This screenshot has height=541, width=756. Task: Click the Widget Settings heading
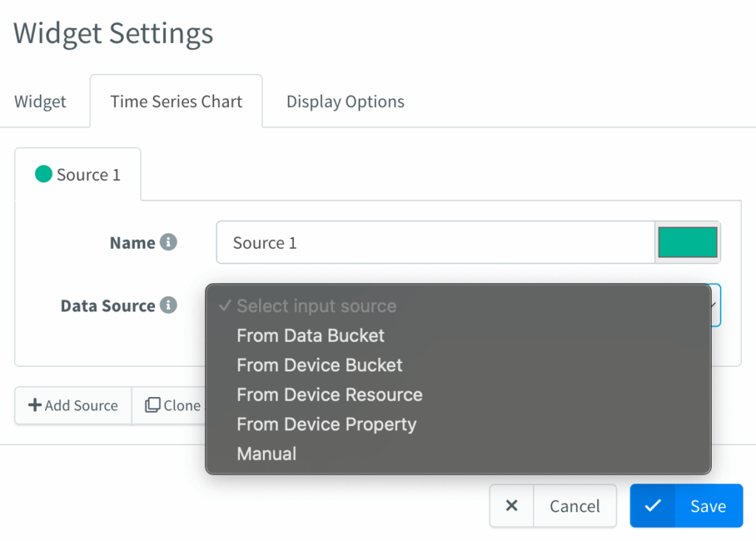(113, 33)
